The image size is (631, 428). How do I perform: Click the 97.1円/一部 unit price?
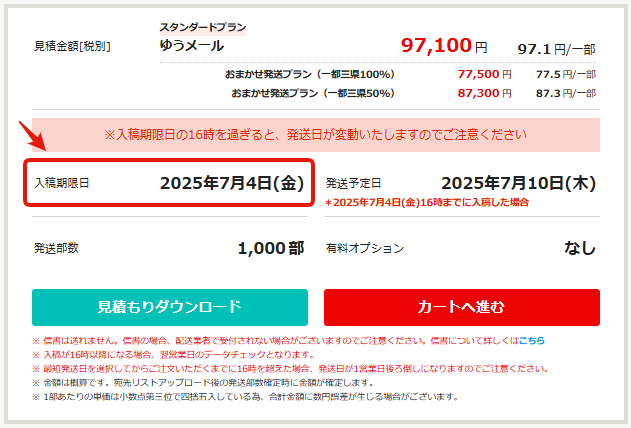(x=557, y=49)
